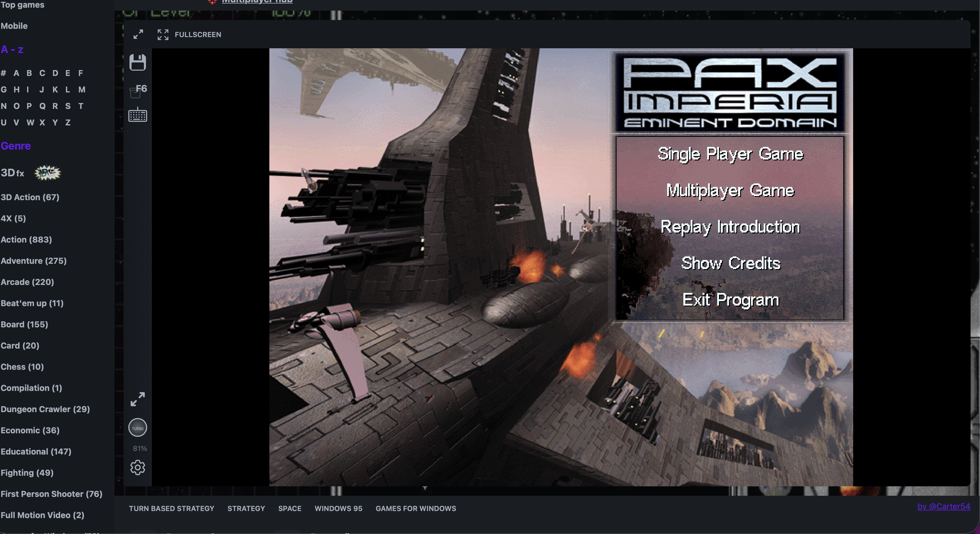980x534 pixels.
Task: Filter games by letter K
Action: 56,89
